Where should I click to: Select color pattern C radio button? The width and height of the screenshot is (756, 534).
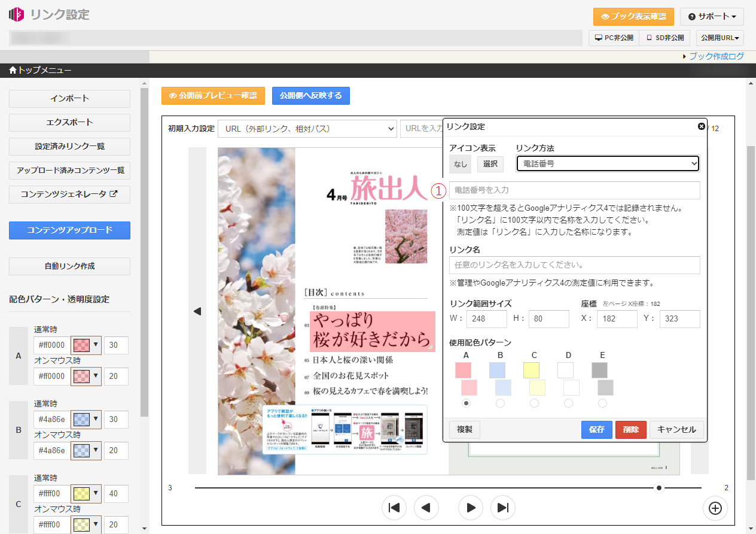pyautogui.click(x=534, y=403)
